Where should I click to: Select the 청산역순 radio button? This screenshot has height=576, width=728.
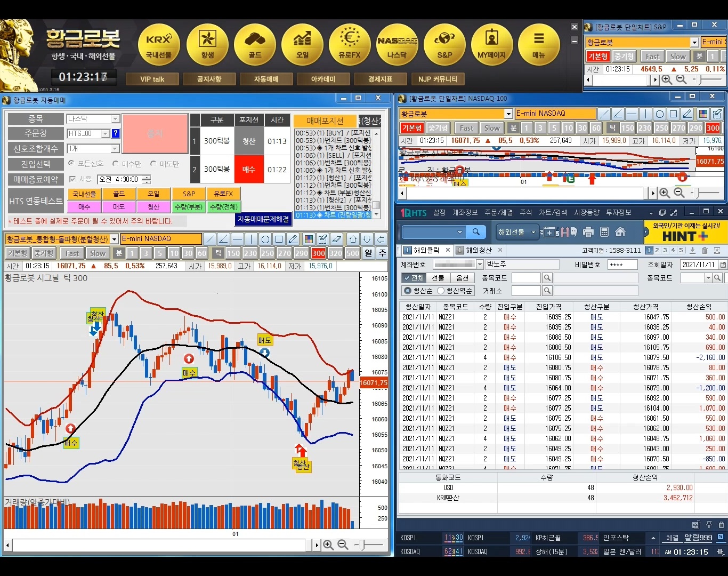click(441, 291)
